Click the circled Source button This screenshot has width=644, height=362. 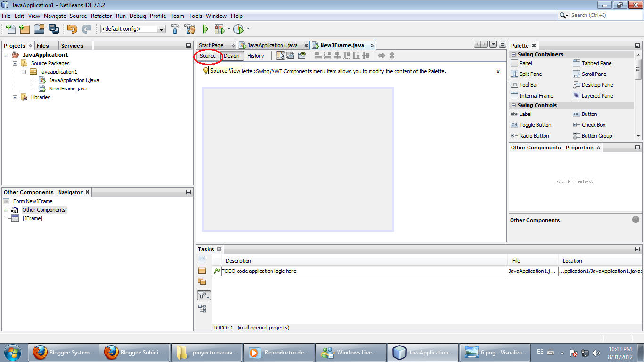click(207, 56)
